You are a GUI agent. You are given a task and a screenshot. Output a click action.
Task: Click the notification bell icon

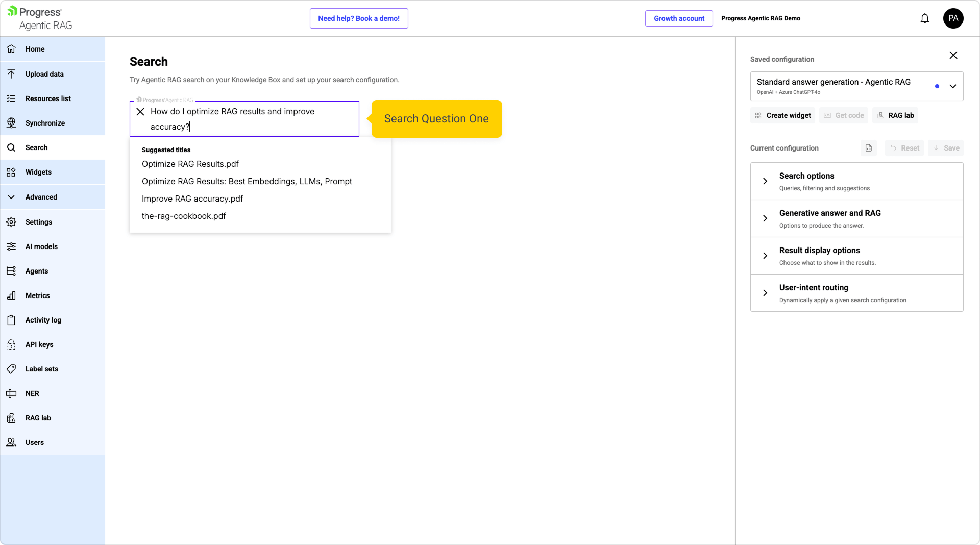click(x=924, y=19)
